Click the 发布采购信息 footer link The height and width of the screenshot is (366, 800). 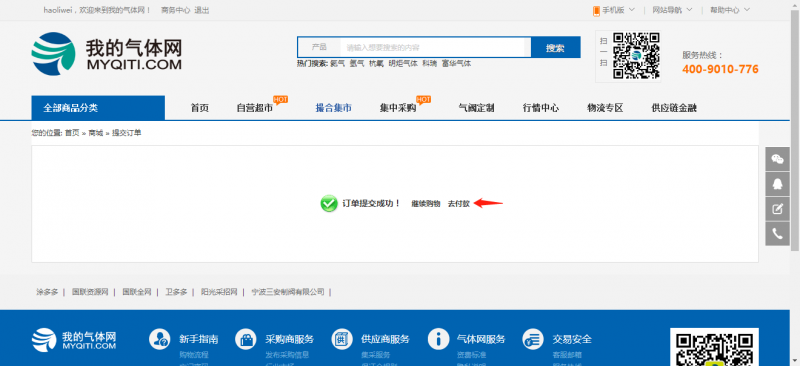point(287,355)
